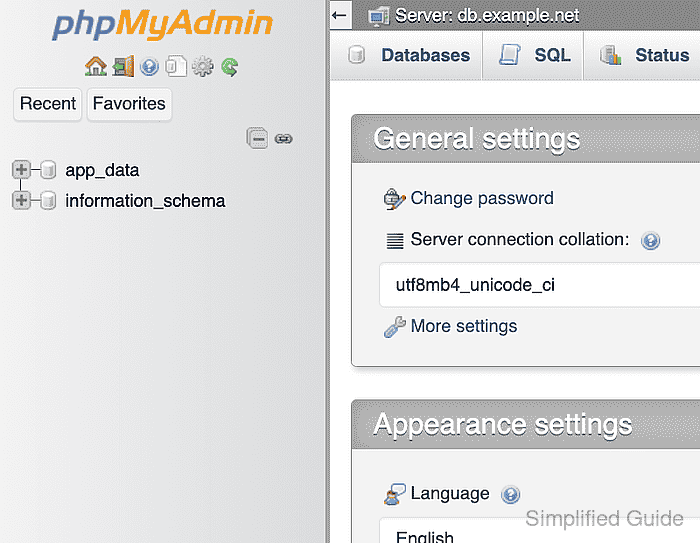Click the collation lines icon

[395, 241]
